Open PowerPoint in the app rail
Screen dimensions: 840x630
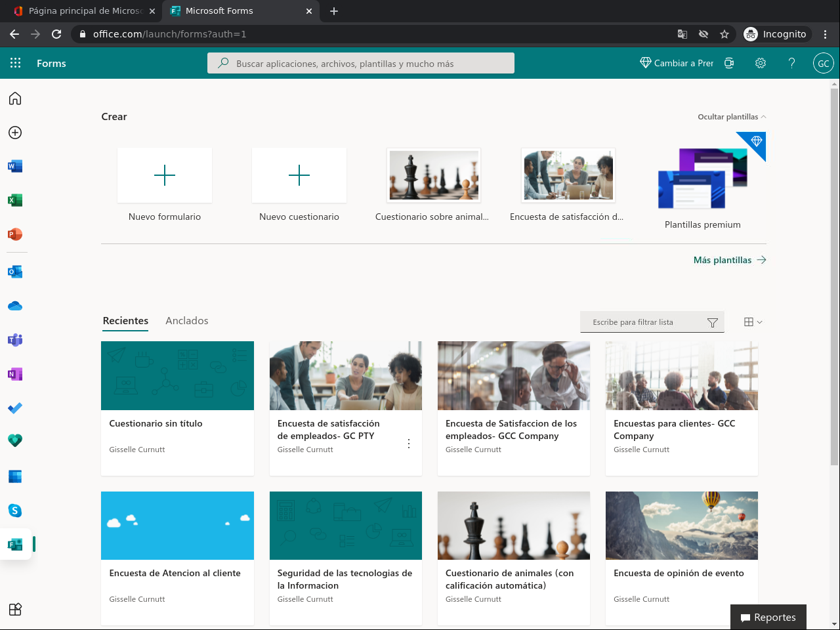(15, 234)
